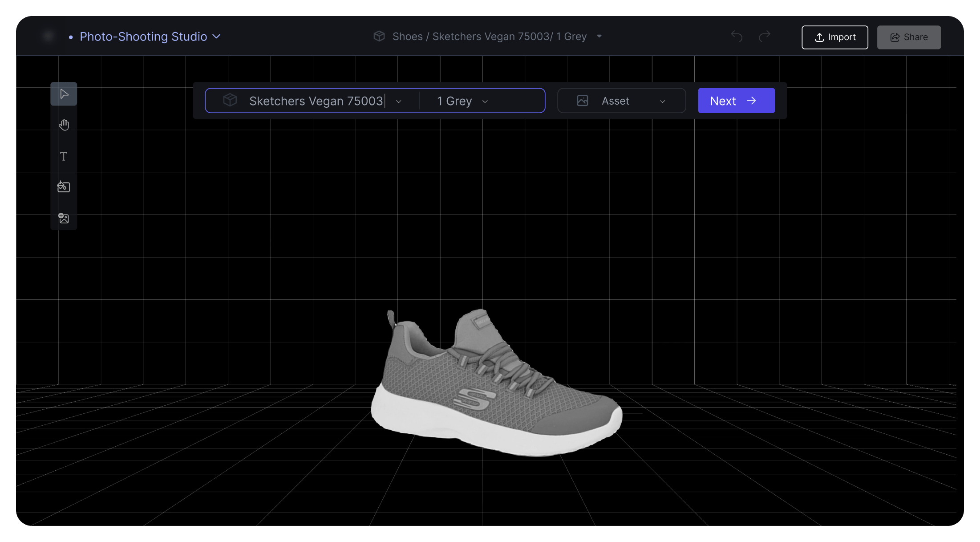The width and height of the screenshot is (980, 542).
Task: Select the grey sneaker in the viewport
Action: (x=496, y=383)
